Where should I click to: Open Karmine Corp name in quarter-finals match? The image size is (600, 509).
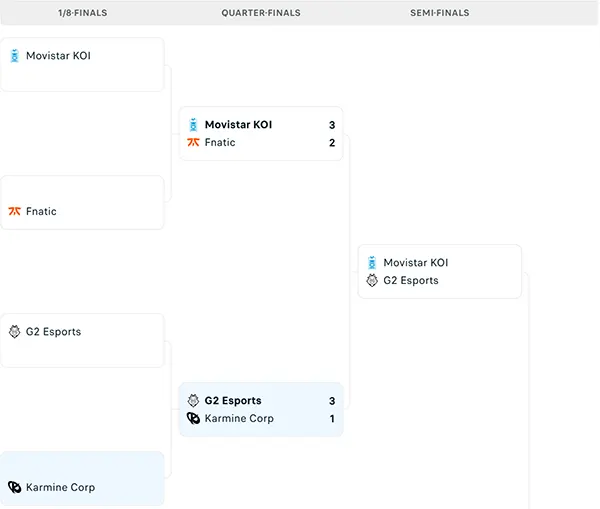239,418
